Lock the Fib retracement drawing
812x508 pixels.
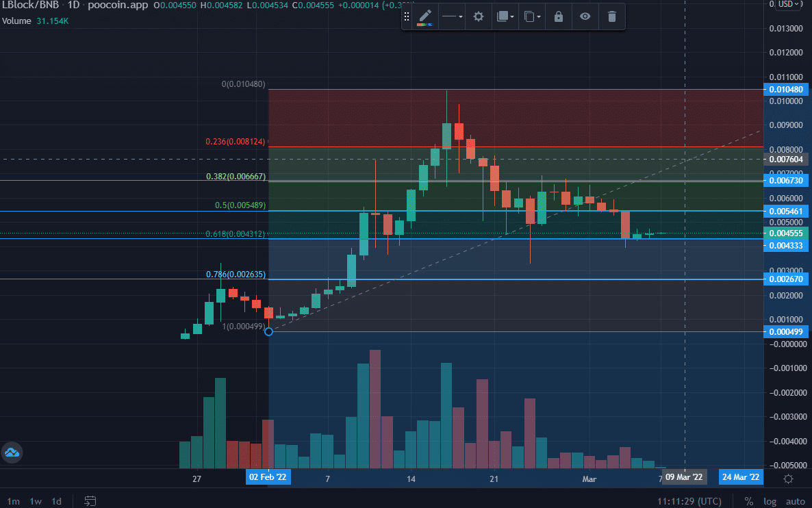tap(558, 16)
